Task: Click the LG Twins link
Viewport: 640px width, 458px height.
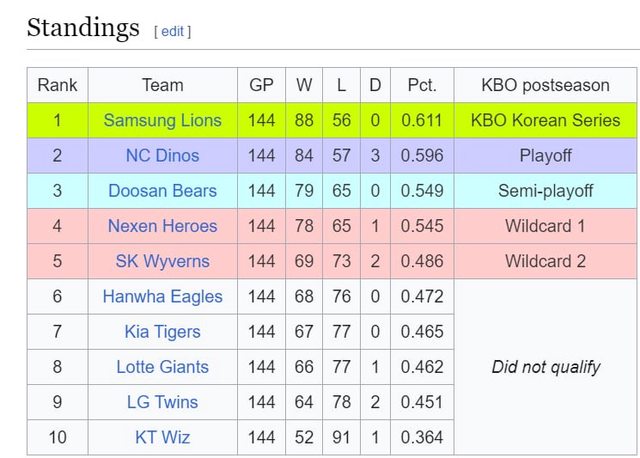Action: click(162, 402)
